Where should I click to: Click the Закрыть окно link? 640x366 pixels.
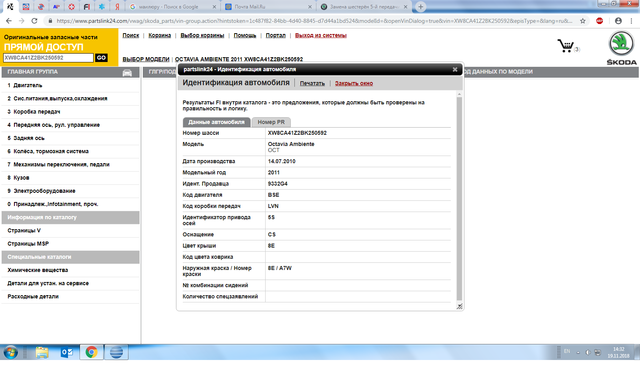point(354,83)
